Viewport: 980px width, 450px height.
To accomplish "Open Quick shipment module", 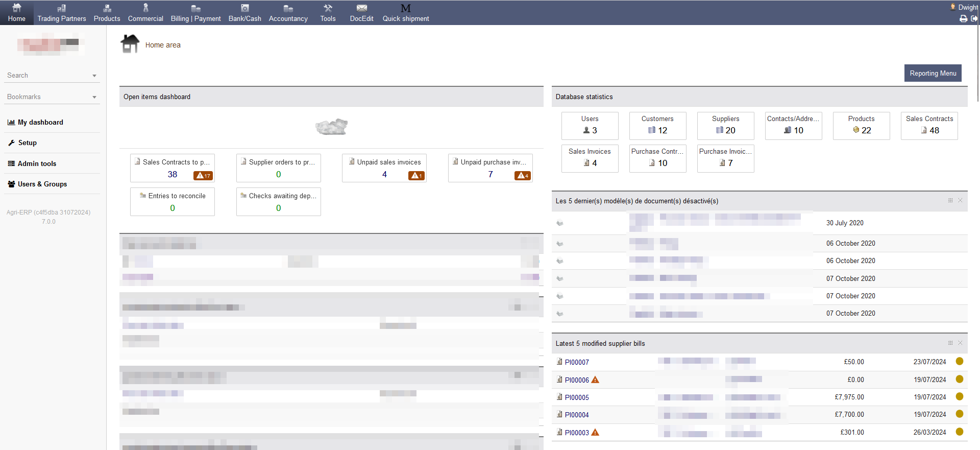I will [406, 12].
